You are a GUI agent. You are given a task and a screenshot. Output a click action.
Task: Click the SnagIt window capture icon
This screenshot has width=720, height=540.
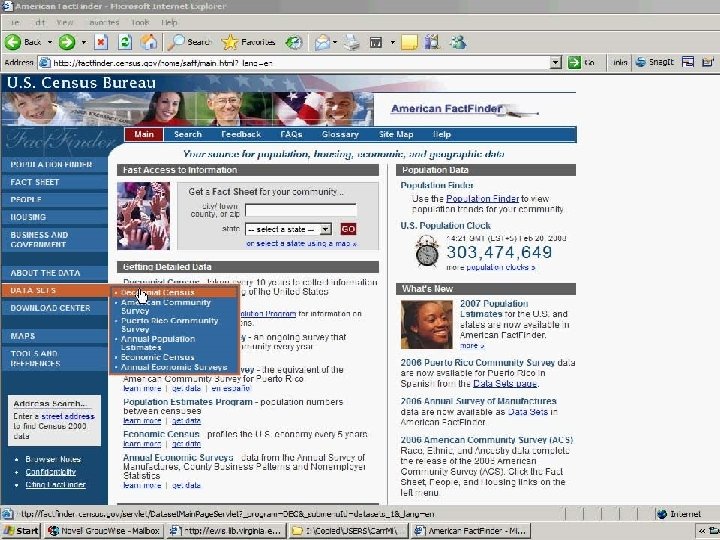[688, 62]
